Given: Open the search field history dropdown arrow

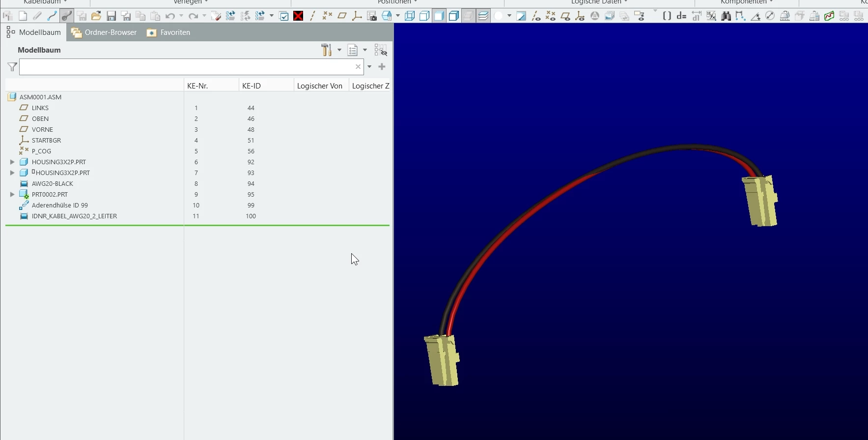Looking at the screenshot, I should pos(369,67).
